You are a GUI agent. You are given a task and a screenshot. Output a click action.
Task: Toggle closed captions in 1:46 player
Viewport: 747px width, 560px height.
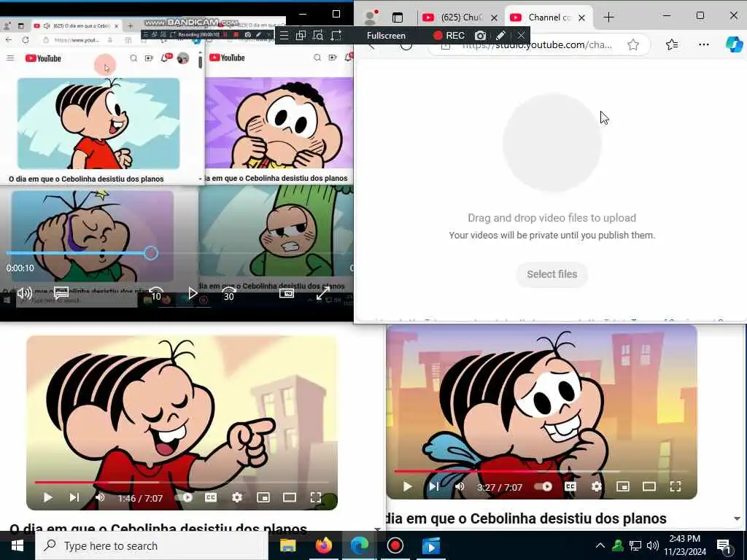coord(211,497)
